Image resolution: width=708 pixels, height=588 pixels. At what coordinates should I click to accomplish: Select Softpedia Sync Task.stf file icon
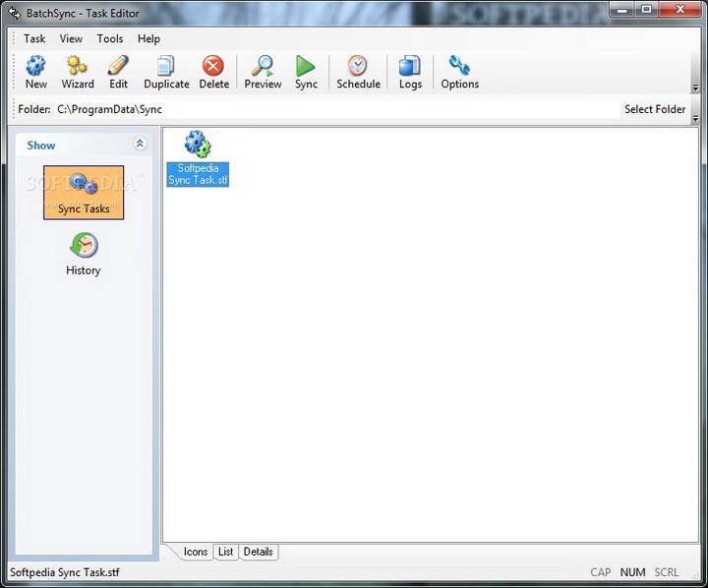(198, 158)
